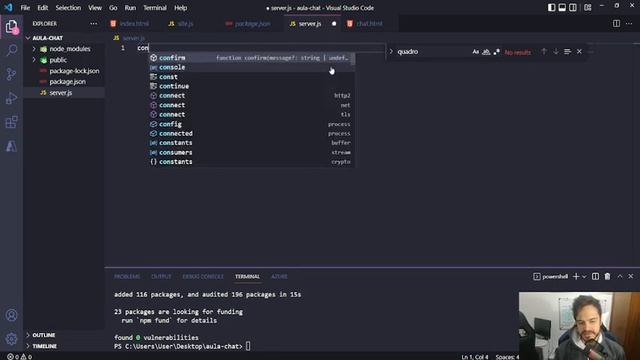Switch to the Terminal panel tab
The image size is (640, 360).
247,276
